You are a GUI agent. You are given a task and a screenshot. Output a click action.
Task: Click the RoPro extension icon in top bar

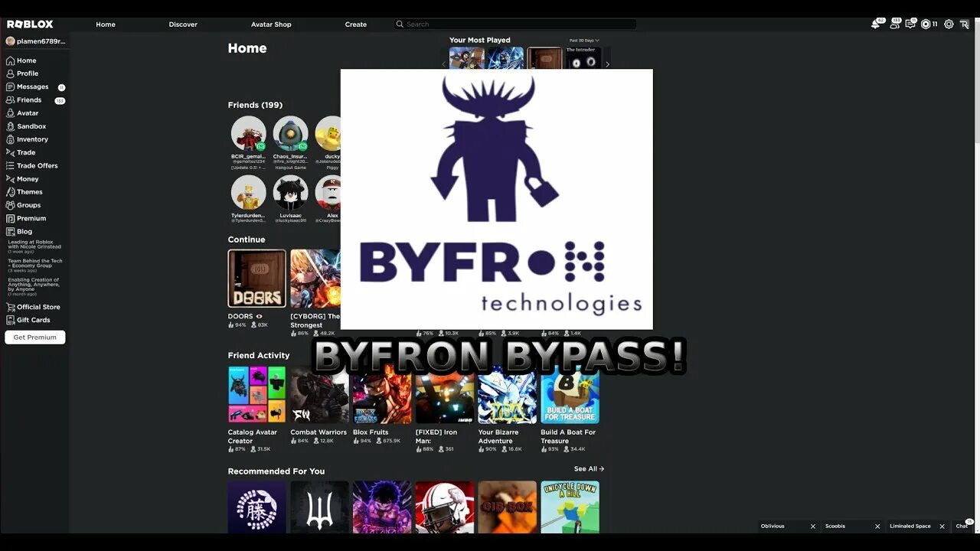coord(964,24)
